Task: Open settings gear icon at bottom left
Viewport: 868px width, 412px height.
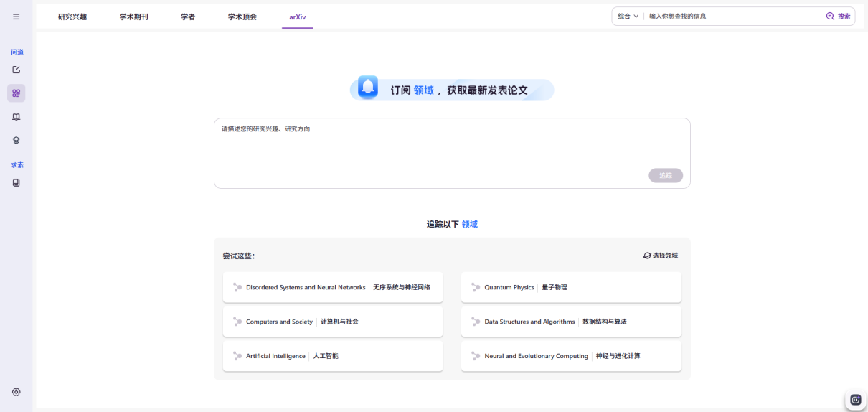Action: point(16,392)
